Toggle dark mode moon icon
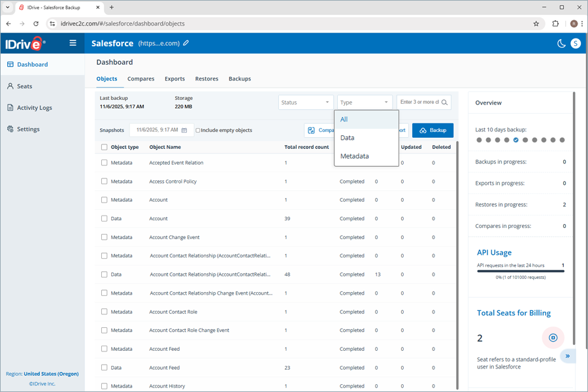588x392 pixels. coord(561,44)
